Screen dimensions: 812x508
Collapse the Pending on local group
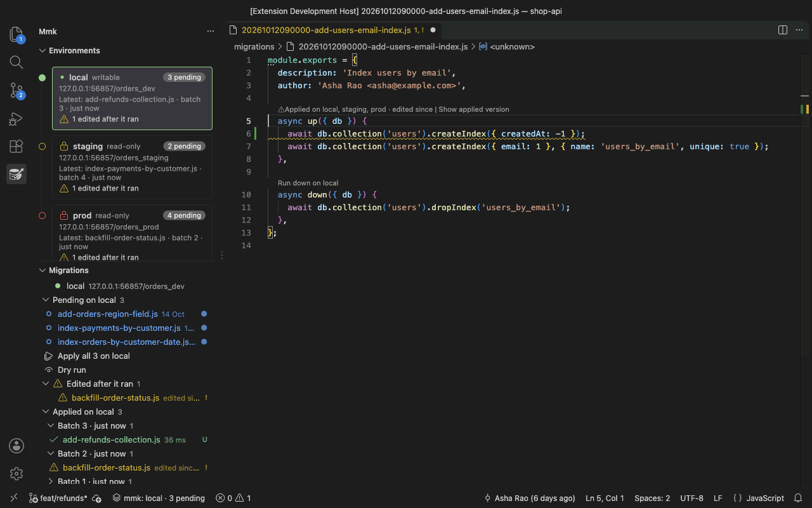46,300
